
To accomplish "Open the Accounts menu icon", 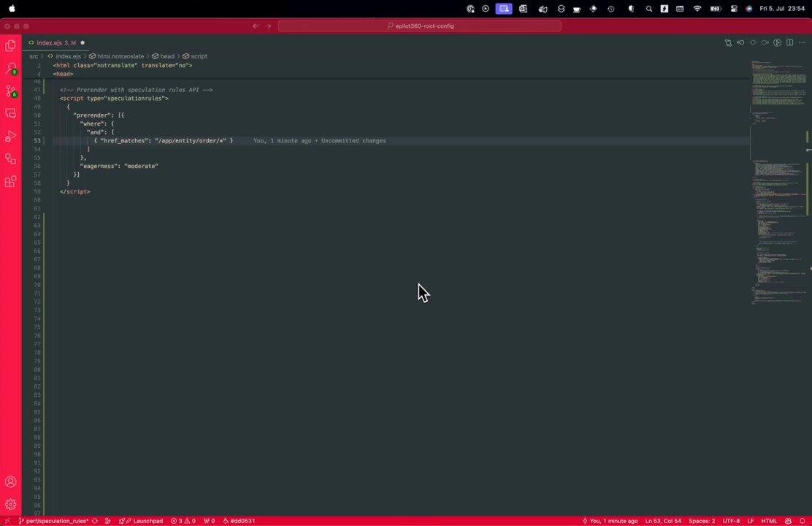I will (x=10, y=482).
